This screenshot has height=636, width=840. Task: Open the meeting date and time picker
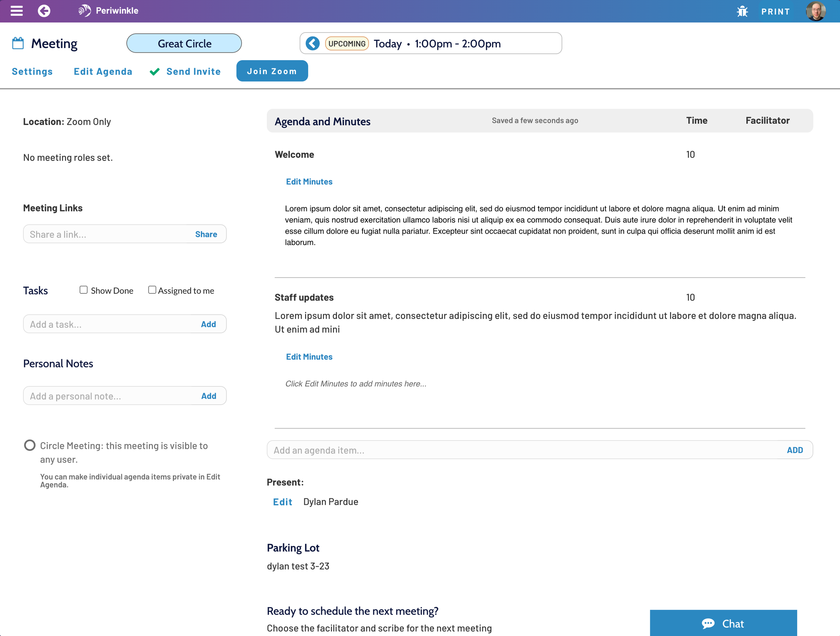coord(437,43)
